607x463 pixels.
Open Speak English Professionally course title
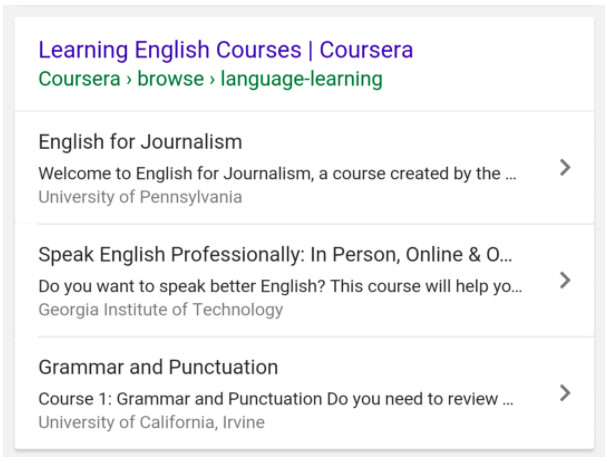point(275,255)
